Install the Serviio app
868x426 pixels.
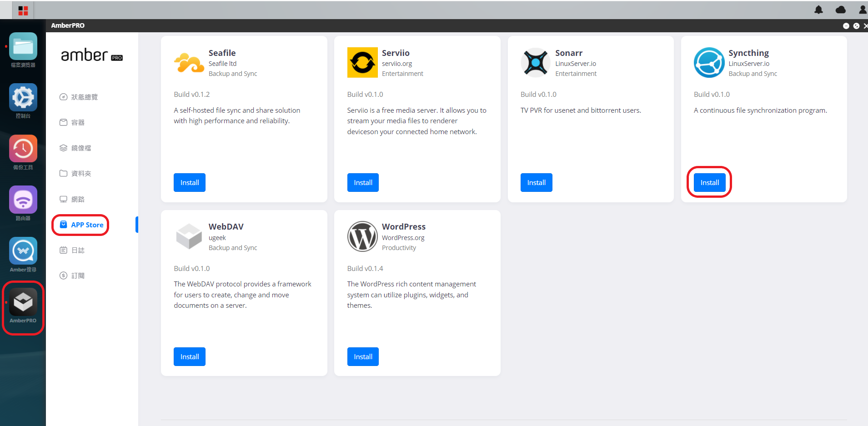click(x=363, y=183)
